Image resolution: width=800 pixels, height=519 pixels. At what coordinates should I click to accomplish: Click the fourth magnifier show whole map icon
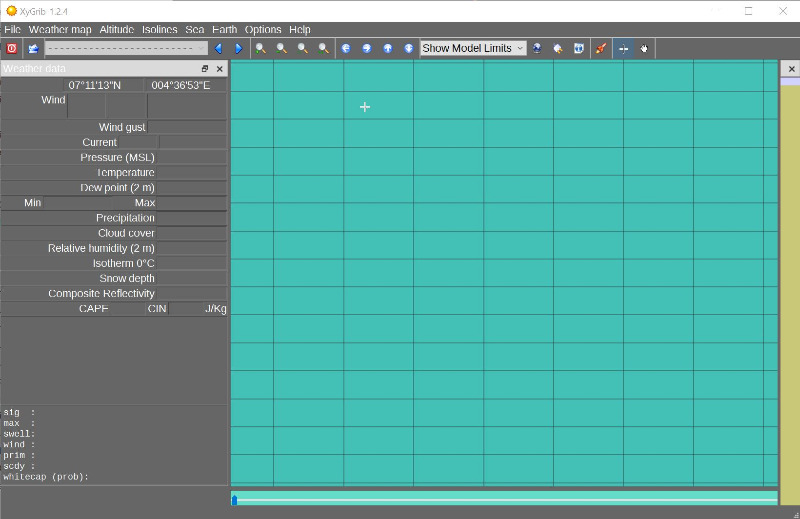tap(323, 48)
